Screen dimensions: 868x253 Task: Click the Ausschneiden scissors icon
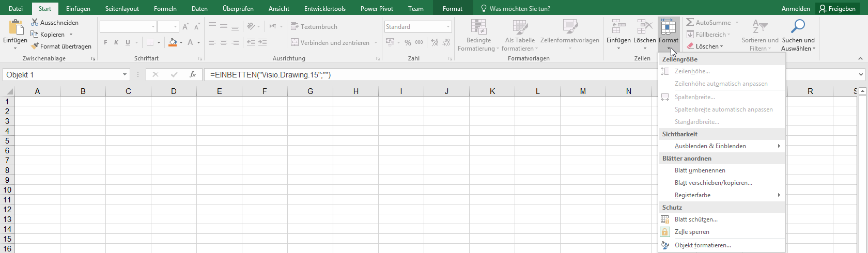(x=35, y=22)
